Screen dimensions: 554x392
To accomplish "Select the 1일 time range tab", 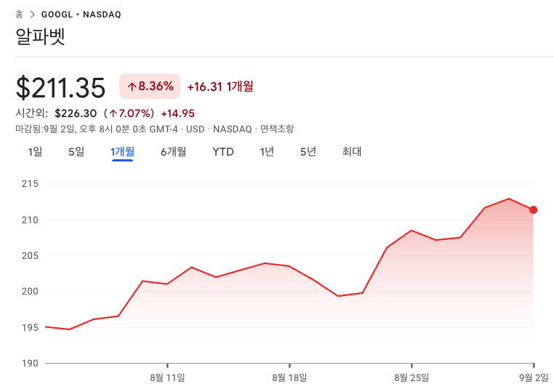I will [x=35, y=152].
